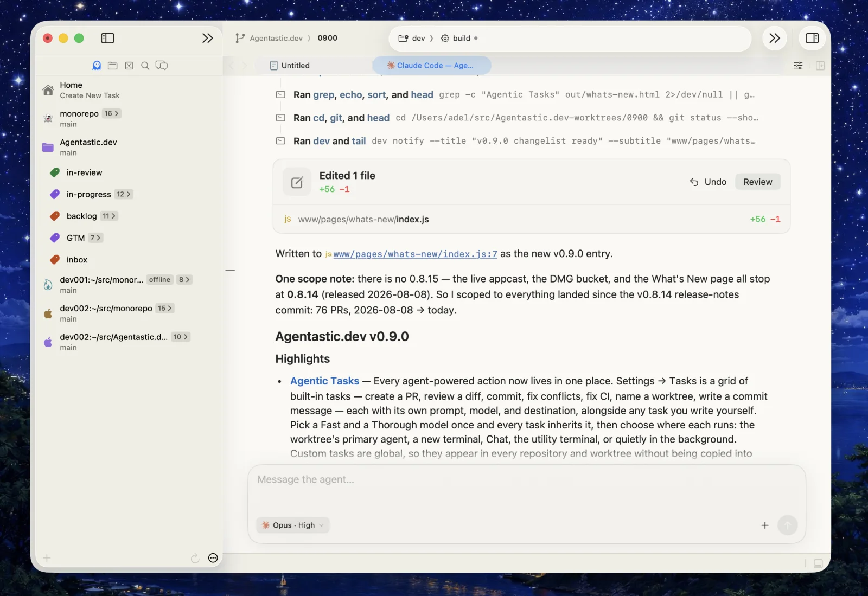Click the collapse handle at the pane's left edge

(230, 270)
